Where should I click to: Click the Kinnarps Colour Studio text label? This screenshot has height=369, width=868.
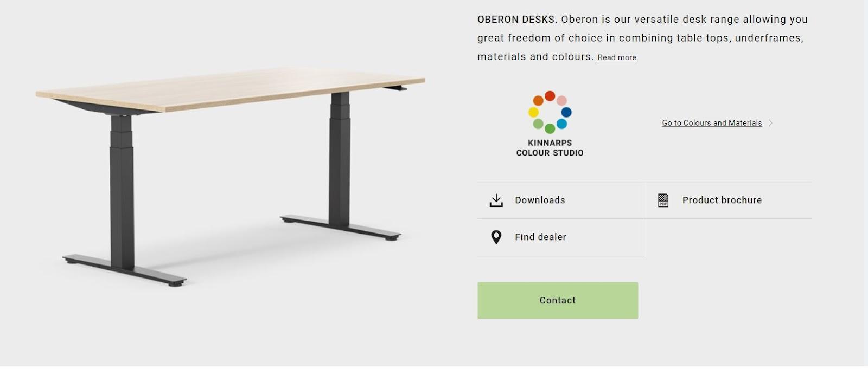[550, 148]
